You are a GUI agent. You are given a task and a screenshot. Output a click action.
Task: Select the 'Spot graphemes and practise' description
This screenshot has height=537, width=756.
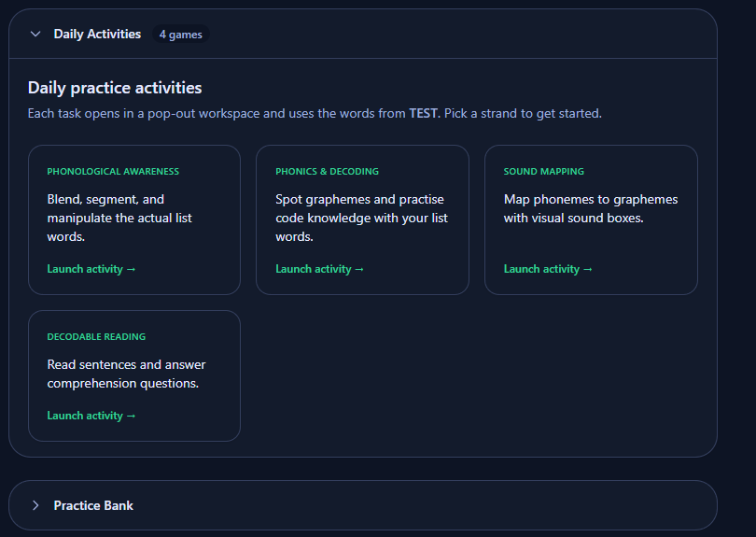click(x=361, y=218)
